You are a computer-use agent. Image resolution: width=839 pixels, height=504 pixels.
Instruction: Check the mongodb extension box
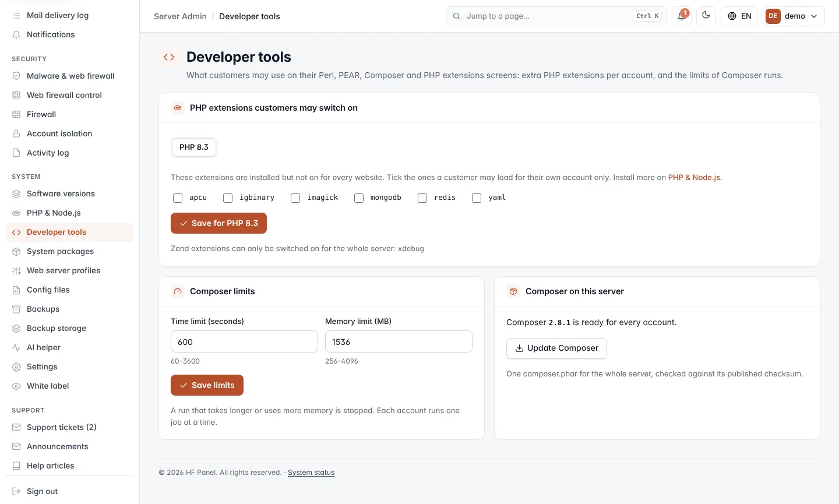(x=359, y=198)
